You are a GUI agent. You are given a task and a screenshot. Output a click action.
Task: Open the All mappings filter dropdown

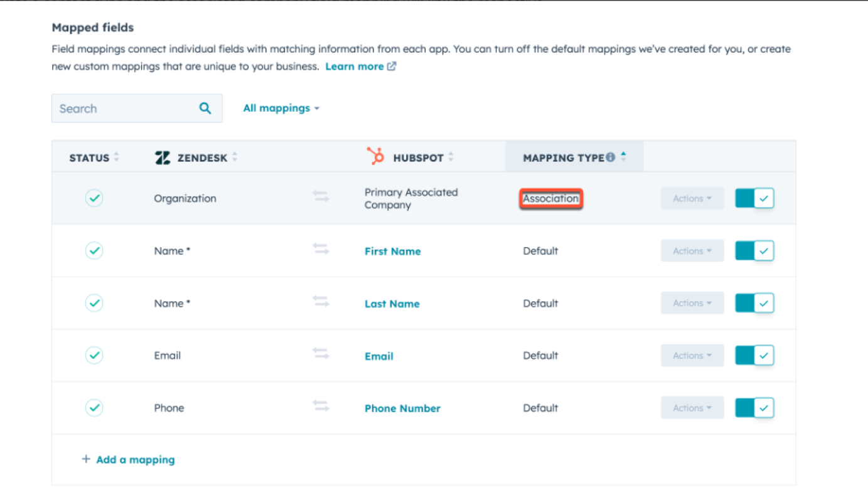[x=281, y=109]
